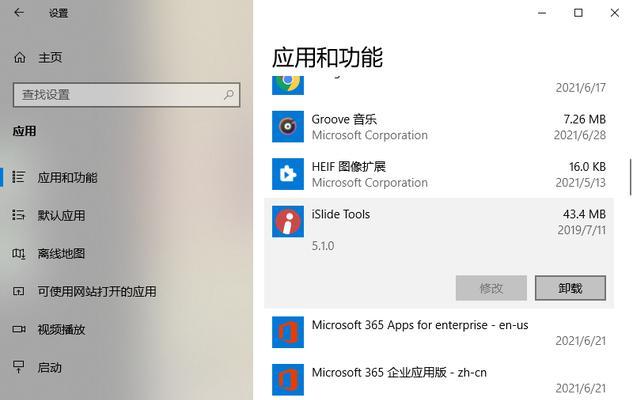This screenshot has width=633, height=400.
Task: Uninstall iSlide Tools with 卸载 button
Action: (570, 288)
